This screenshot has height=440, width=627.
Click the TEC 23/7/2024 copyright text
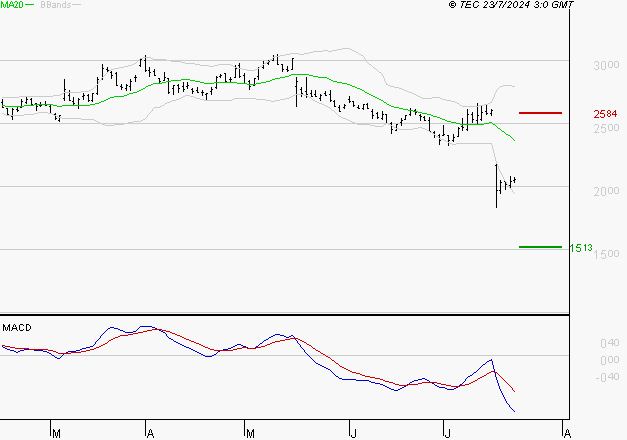coord(511,5)
